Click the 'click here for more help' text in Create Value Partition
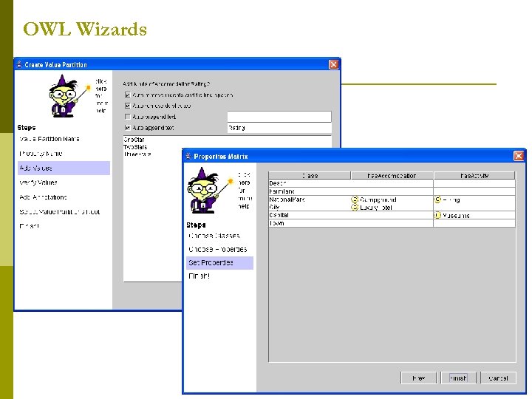 click(101, 96)
